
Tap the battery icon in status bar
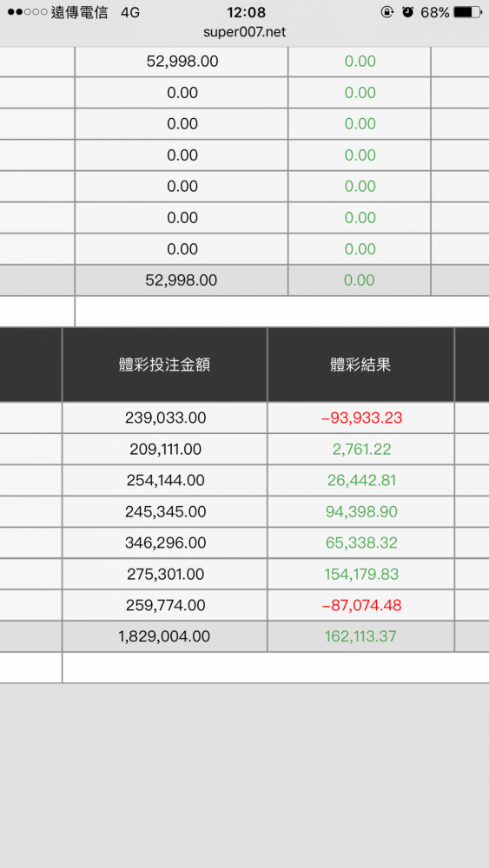click(467, 12)
